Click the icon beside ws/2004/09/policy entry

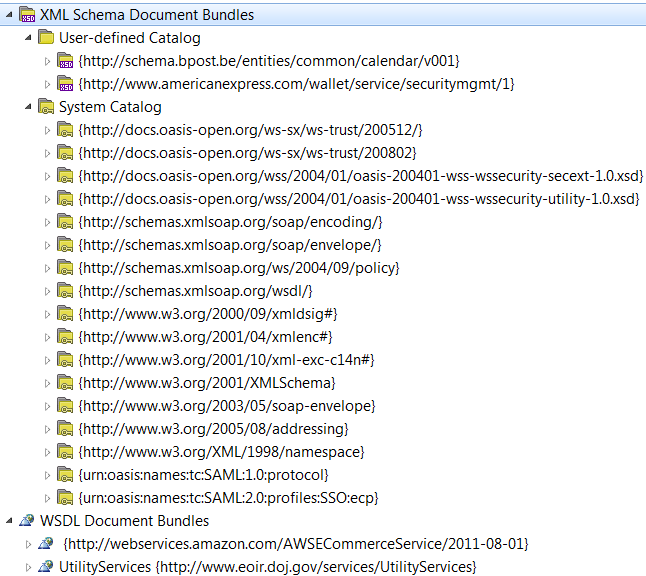(x=65, y=268)
